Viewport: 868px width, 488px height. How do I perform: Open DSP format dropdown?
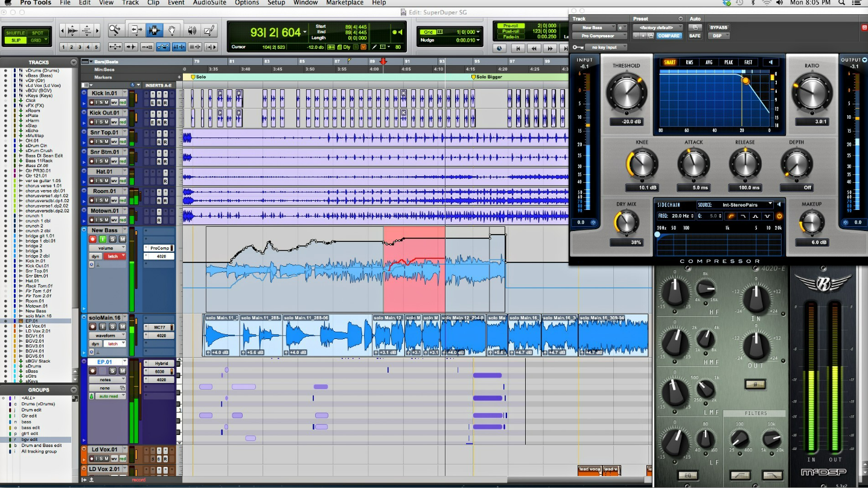pyautogui.click(x=719, y=36)
